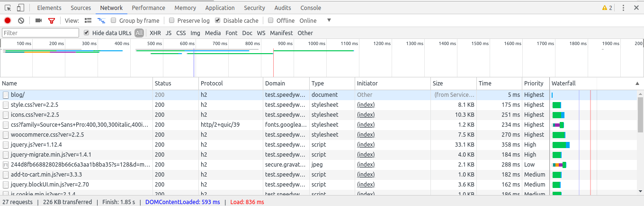Image resolution: width=644 pixels, height=206 pixels.
Task: Open the Security tab
Action: pos(255,8)
